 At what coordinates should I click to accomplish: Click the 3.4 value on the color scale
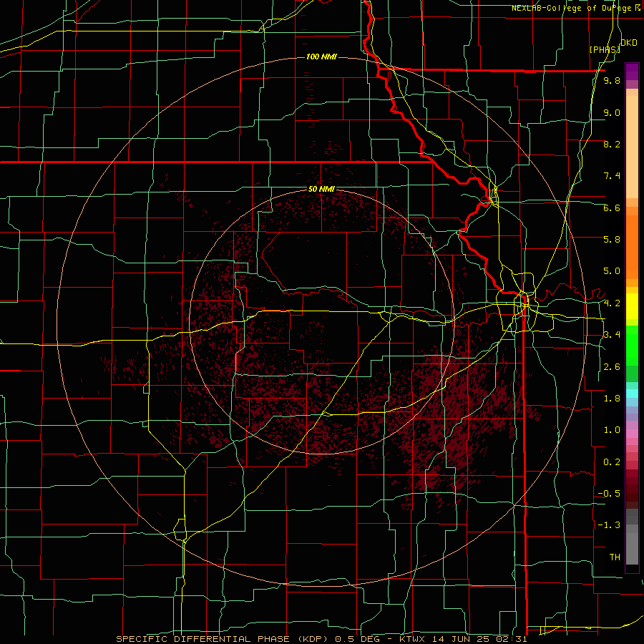[612, 335]
